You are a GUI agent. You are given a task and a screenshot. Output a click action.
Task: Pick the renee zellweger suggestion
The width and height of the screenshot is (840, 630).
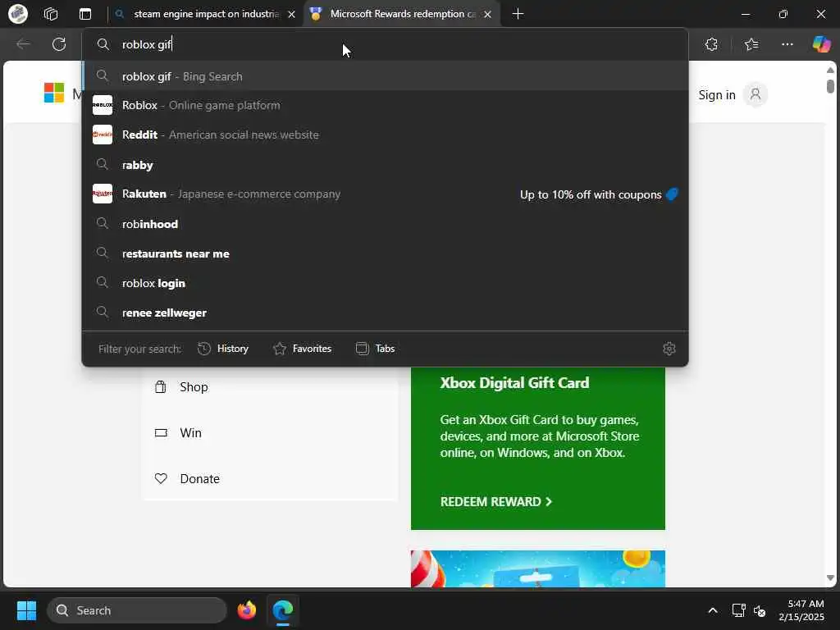[x=385, y=313]
